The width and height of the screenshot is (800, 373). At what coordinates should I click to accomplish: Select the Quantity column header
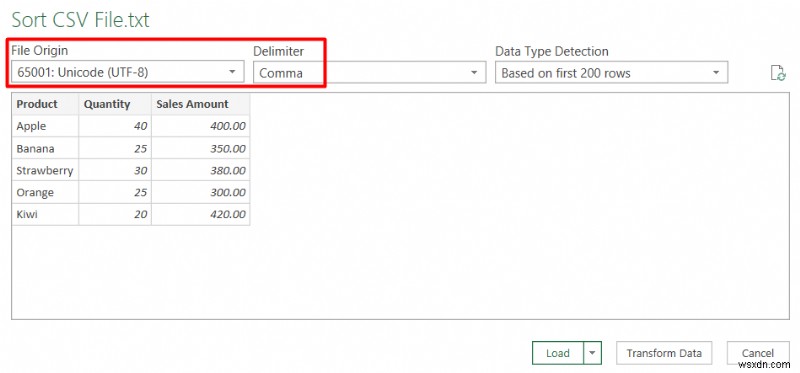click(115, 104)
